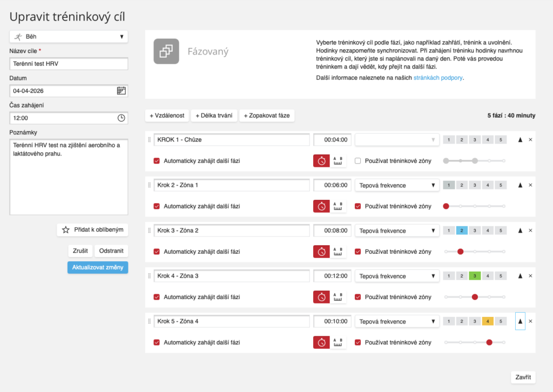Enable training zones for KROK 1 - Chůze
Screen dimensions: 553x392
(x=358, y=161)
